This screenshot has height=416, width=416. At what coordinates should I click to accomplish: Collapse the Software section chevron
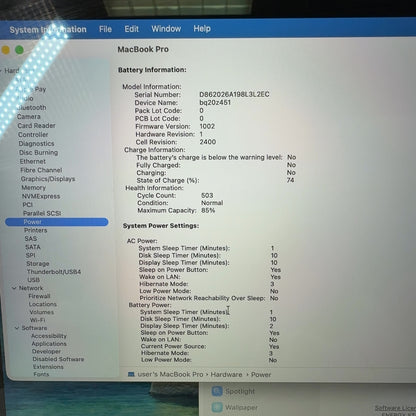(17, 328)
